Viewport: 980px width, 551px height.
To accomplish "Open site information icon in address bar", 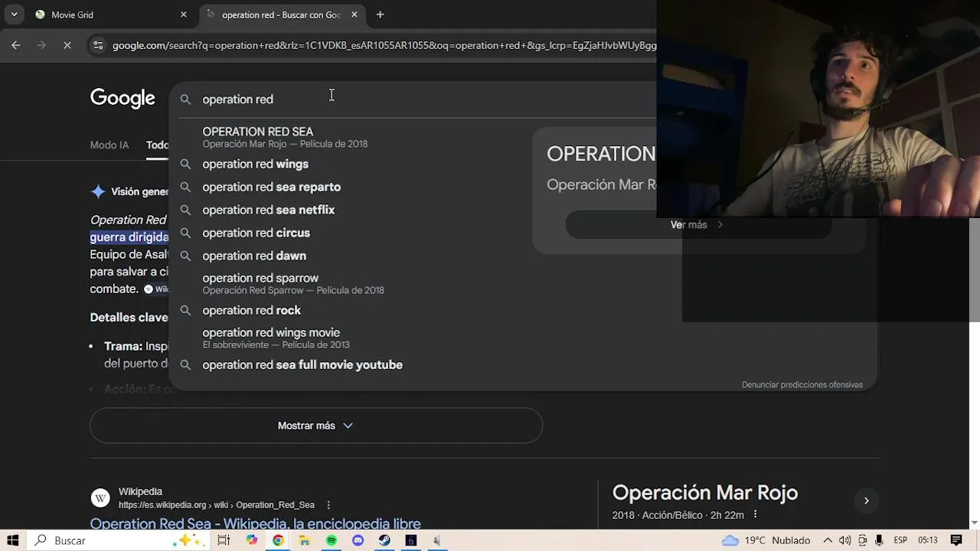I will pyautogui.click(x=98, y=45).
